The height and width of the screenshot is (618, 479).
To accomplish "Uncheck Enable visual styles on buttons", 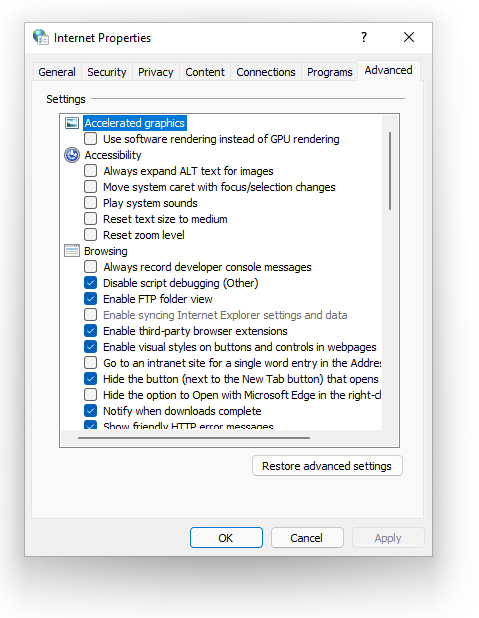I will click(x=91, y=347).
